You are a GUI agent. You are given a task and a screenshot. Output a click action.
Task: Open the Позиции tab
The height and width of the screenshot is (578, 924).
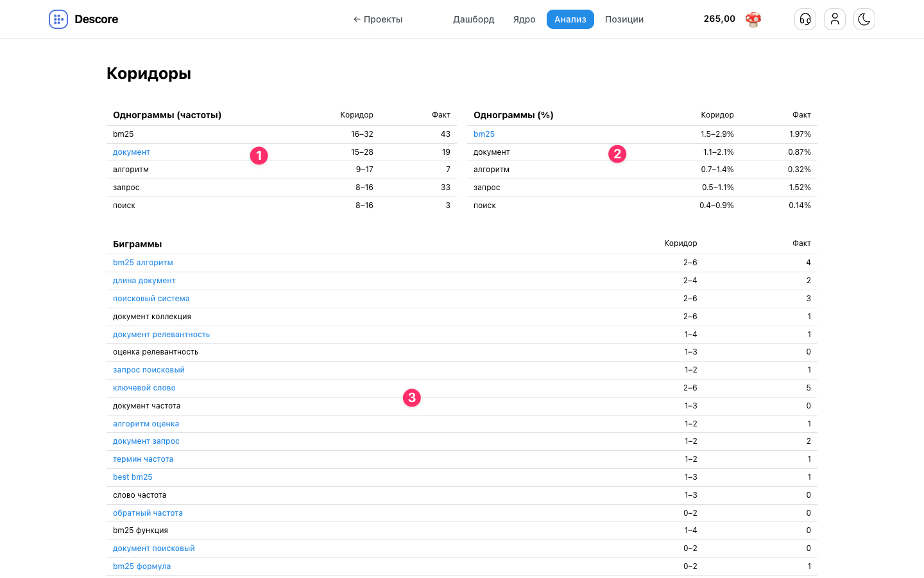(624, 19)
